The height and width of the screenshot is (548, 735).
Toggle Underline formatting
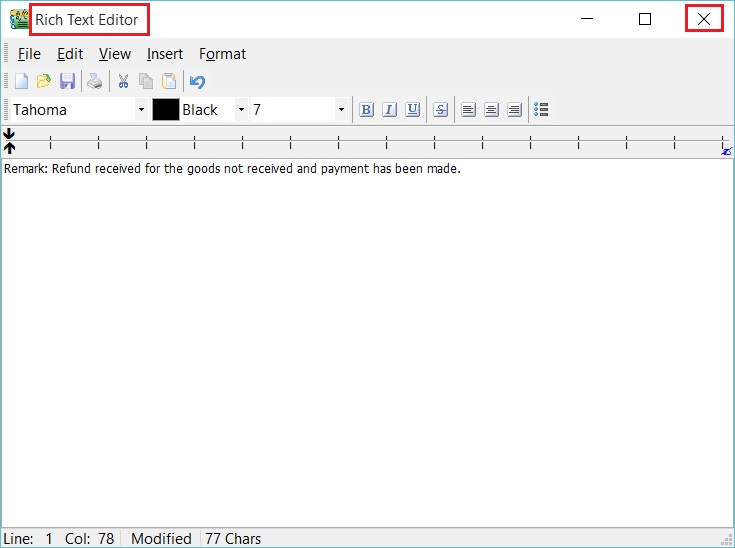(412, 110)
